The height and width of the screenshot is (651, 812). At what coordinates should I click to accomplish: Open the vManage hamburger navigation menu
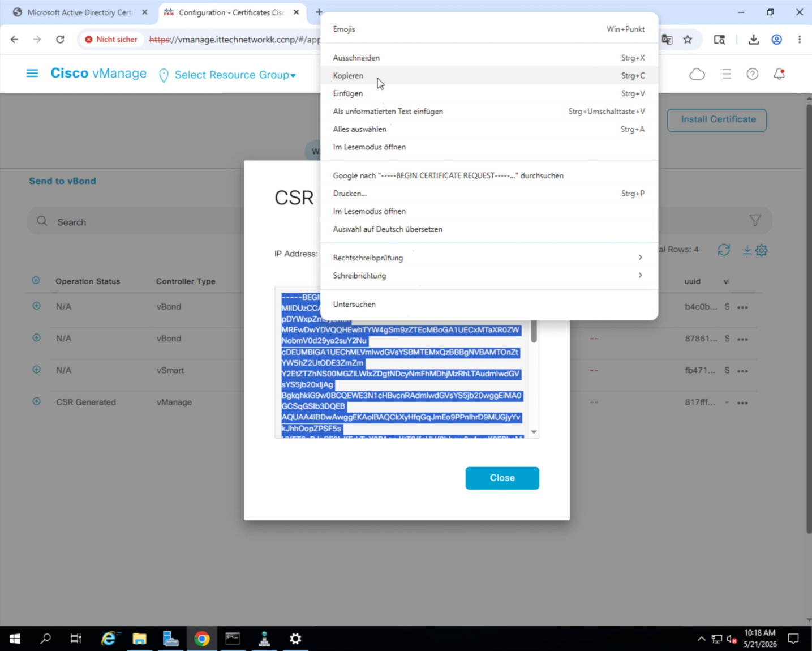[x=32, y=74]
